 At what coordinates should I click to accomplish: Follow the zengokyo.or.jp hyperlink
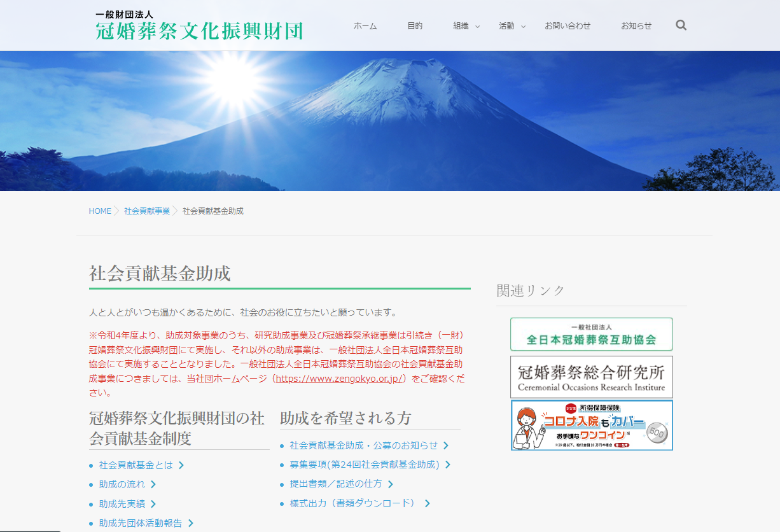pyautogui.click(x=339, y=379)
